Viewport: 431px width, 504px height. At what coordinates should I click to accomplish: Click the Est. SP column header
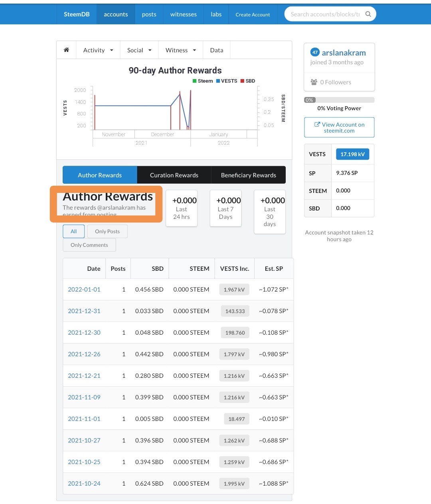[274, 268]
